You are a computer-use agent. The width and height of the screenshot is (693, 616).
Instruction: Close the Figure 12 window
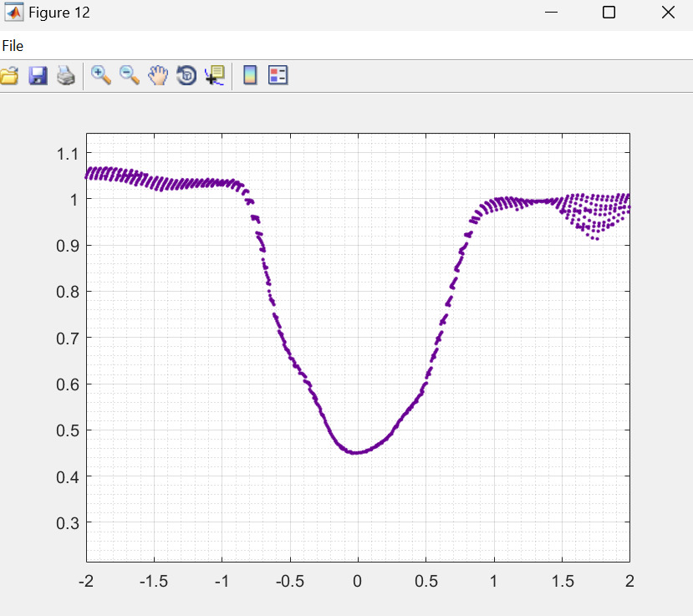[667, 13]
